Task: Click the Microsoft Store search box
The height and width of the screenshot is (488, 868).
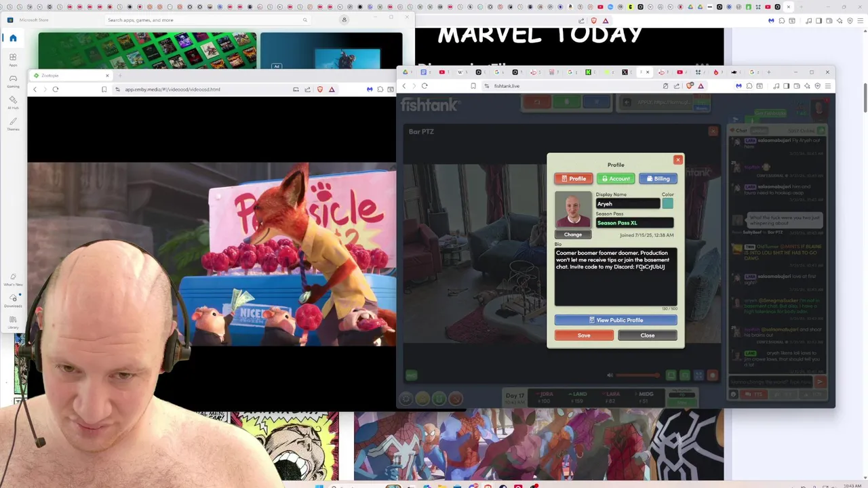Action: tap(207, 20)
